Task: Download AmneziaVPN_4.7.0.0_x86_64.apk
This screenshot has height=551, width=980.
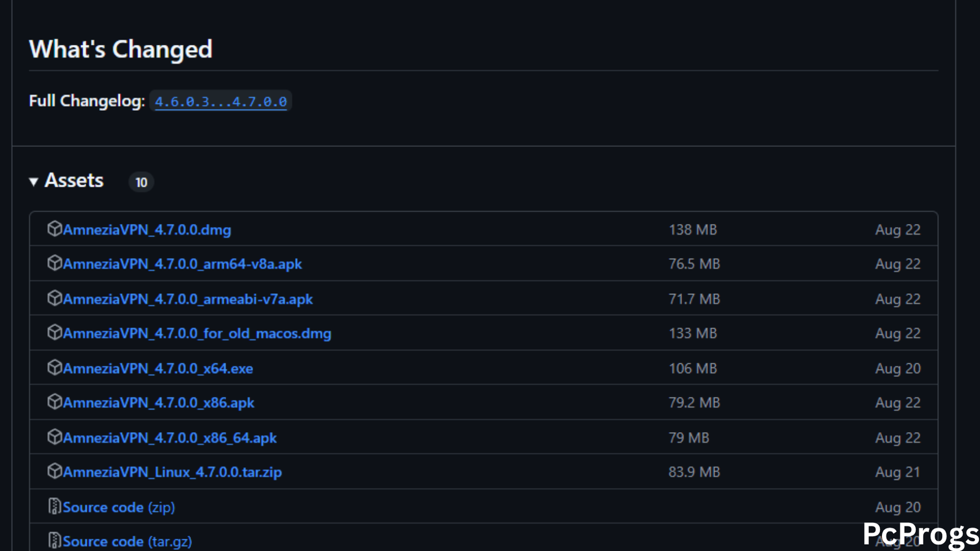Action: coord(170,438)
